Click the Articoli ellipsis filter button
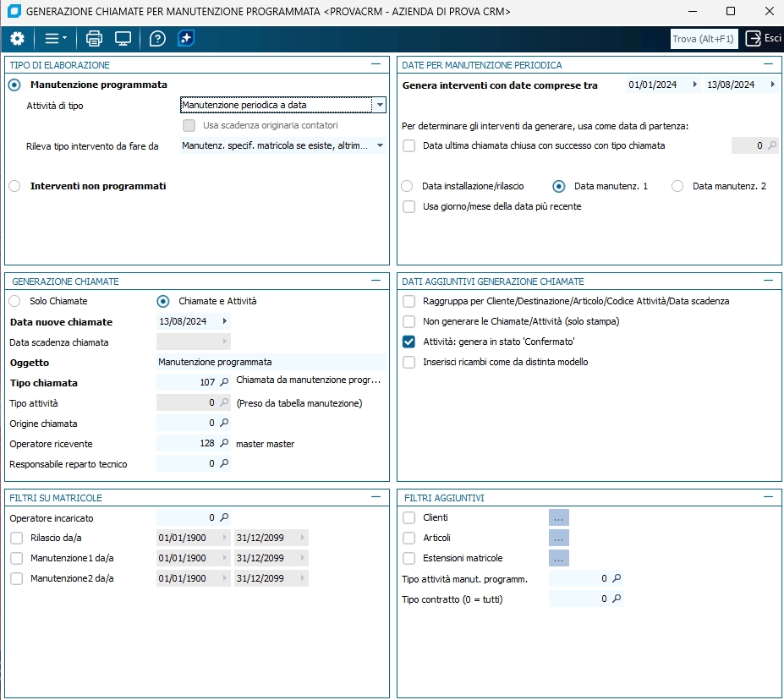Viewport: 784px width, 700px height. point(558,538)
